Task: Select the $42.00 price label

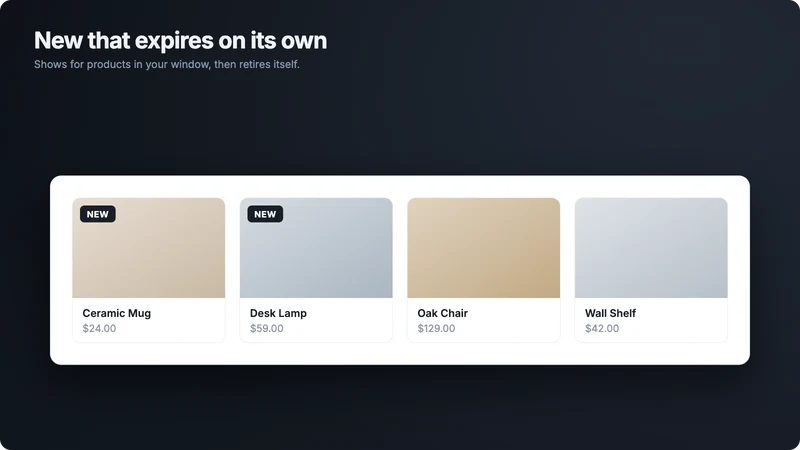Action: click(x=602, y=329)
